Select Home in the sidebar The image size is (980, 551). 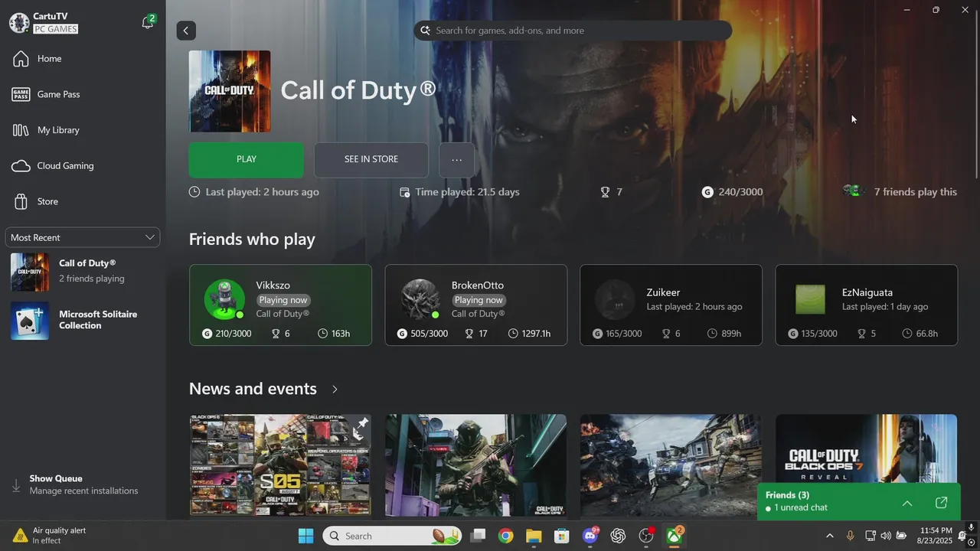tap(83, 59)
